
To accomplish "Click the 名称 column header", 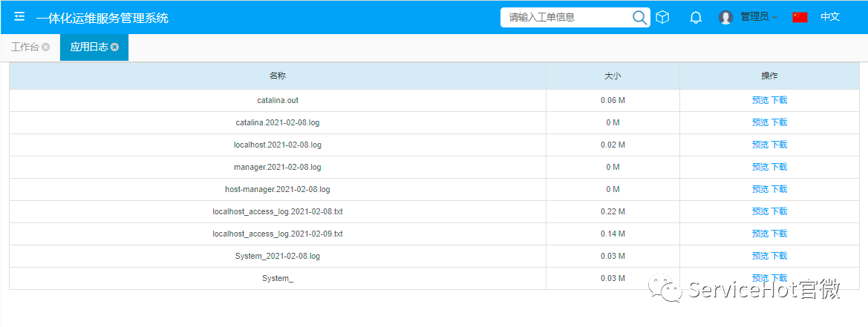I will (x=278, y=76).
